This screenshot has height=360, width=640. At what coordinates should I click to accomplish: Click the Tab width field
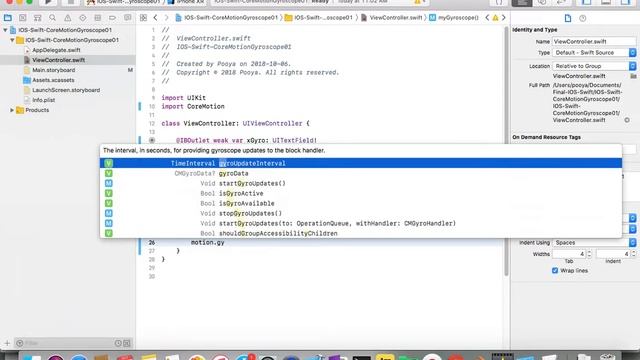(569, 254)
